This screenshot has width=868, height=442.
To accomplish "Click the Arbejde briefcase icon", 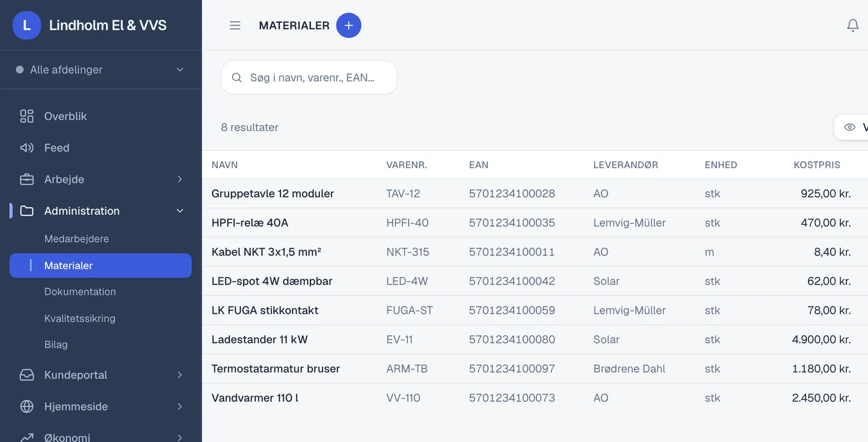I will [x=27, y=179].
